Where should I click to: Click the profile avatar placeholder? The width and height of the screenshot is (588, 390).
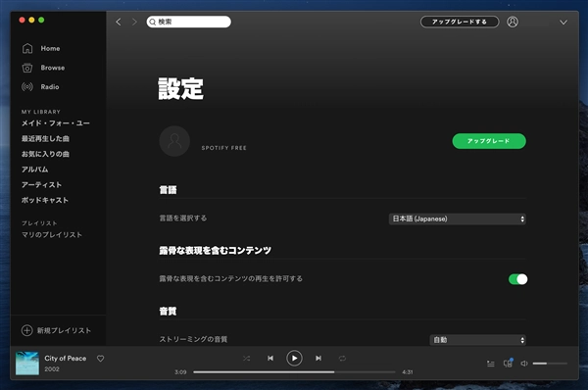[174, 141]
